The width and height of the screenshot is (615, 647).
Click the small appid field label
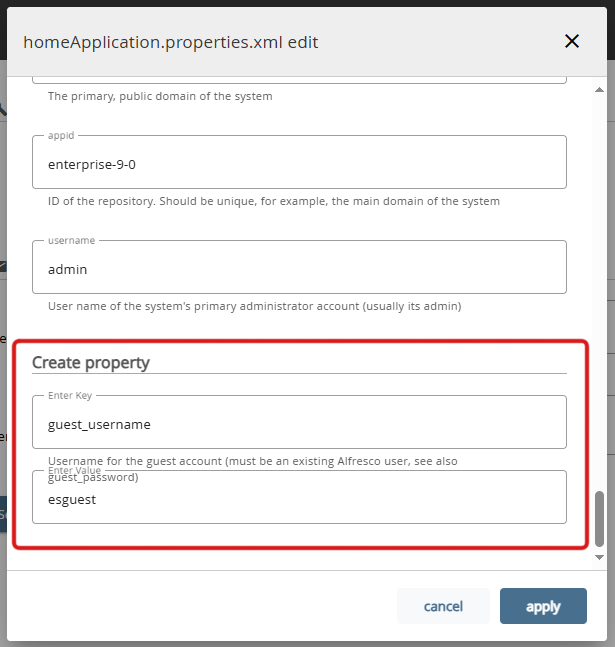(62, 135)
